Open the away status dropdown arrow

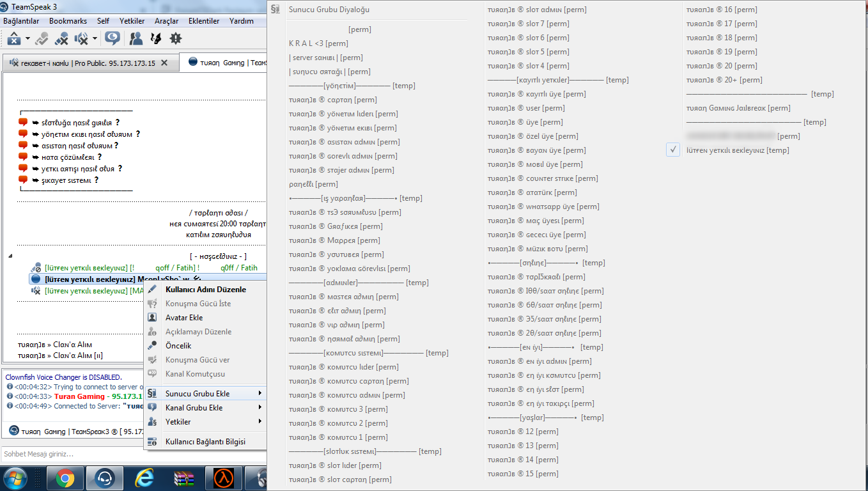tap(27, 39)
